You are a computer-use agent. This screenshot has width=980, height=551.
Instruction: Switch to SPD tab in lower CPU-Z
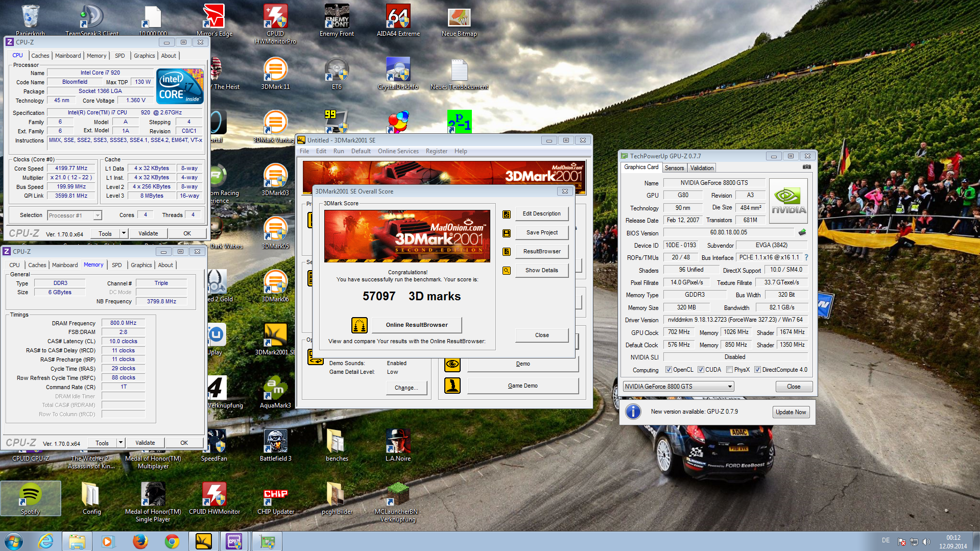(117, 265)
